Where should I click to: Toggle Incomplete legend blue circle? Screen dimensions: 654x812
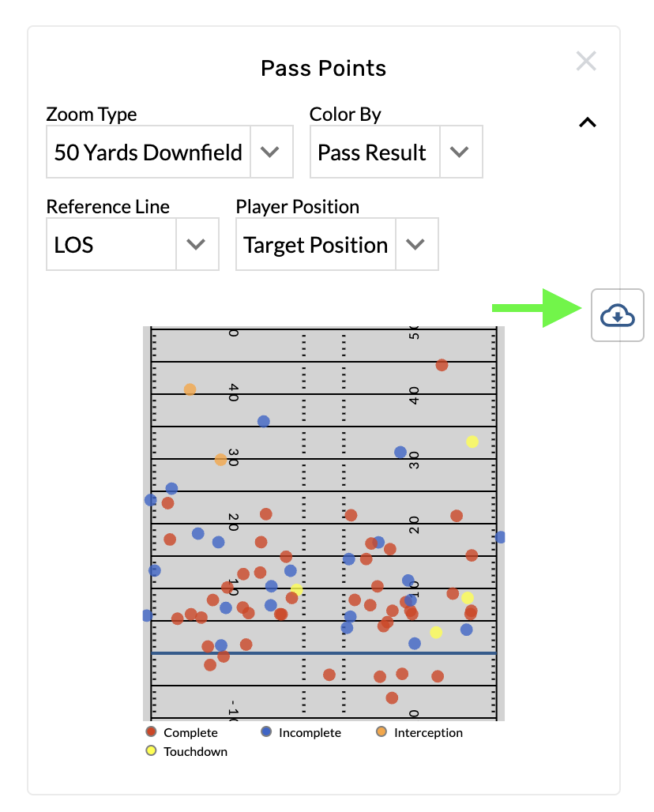tap(267, 732)
